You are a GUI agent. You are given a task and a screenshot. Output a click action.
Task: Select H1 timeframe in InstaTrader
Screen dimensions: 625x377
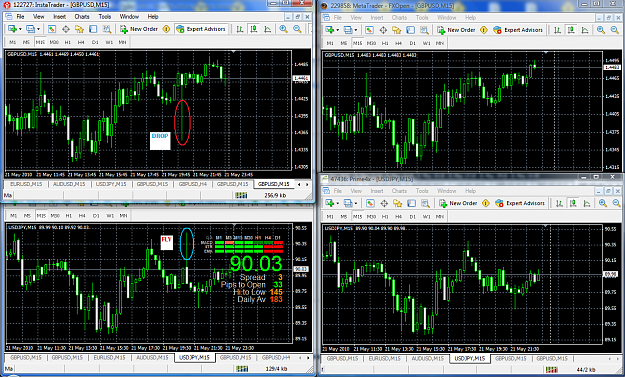68,42
